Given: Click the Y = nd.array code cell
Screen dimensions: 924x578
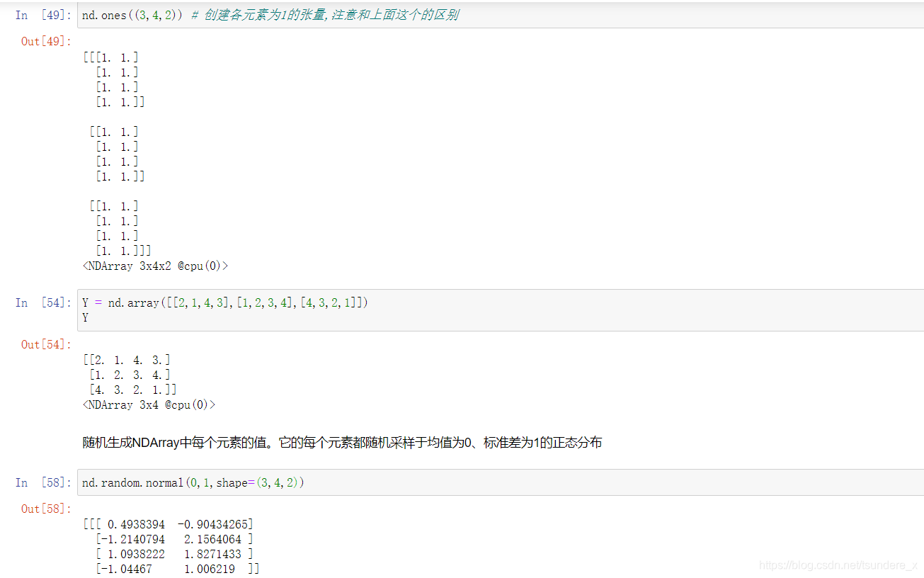Looking at the screenshot, I should pos(500,310).
